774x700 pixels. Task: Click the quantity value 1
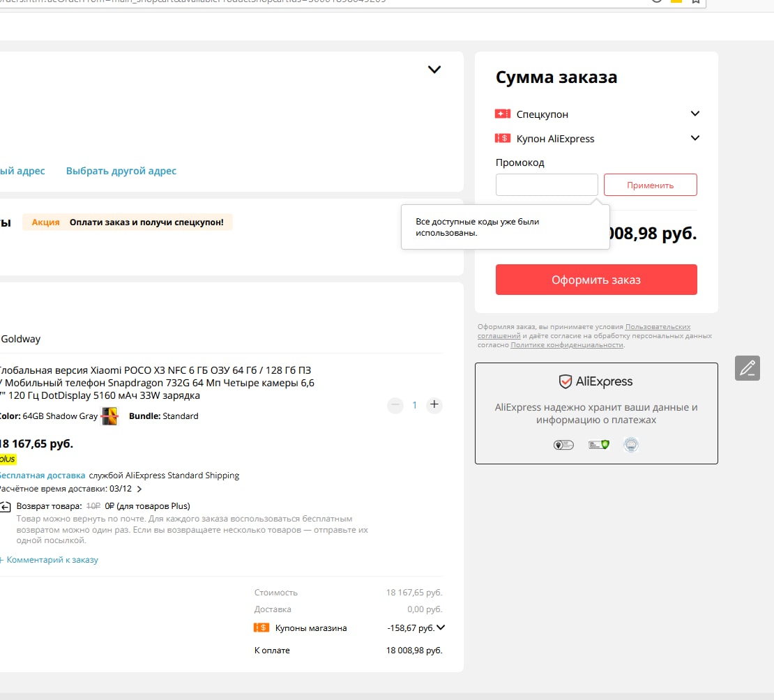[x=414, y=405]
